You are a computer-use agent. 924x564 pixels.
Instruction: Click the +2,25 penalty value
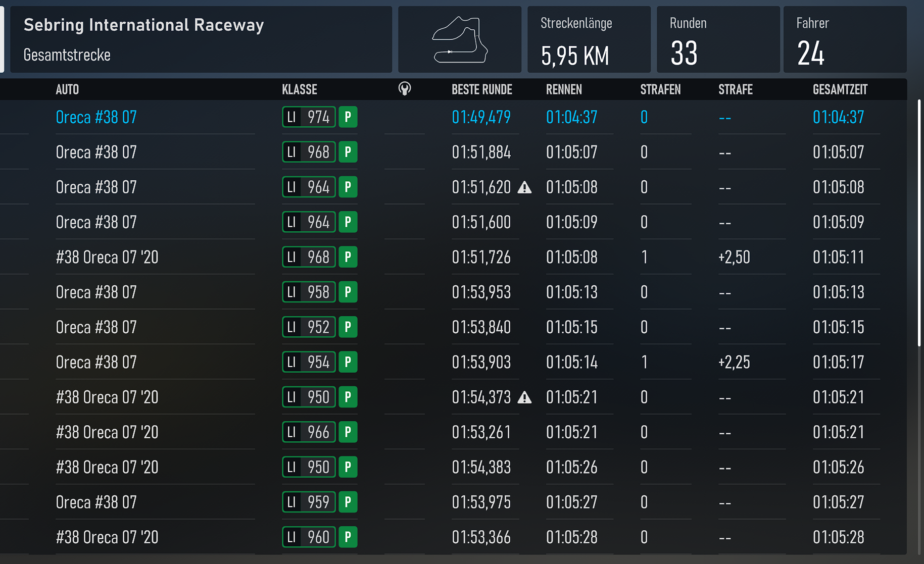[x=734, y=362]
